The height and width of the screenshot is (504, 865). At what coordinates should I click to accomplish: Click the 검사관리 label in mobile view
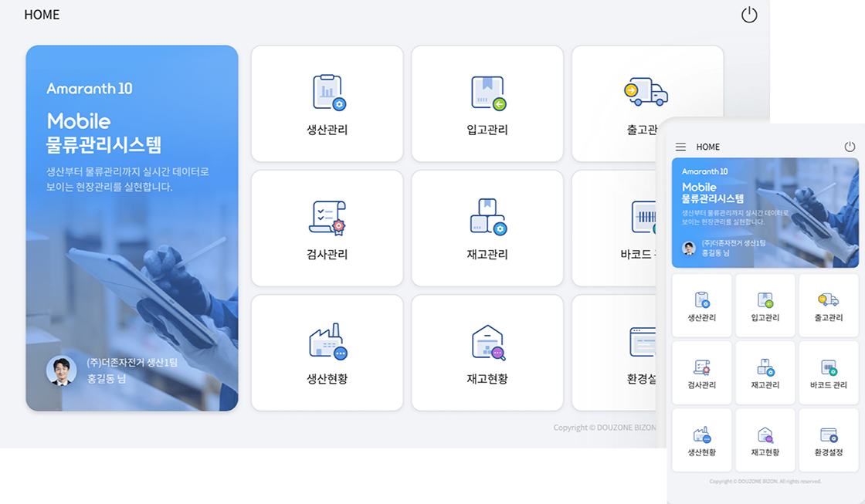[x=702, y=385]
